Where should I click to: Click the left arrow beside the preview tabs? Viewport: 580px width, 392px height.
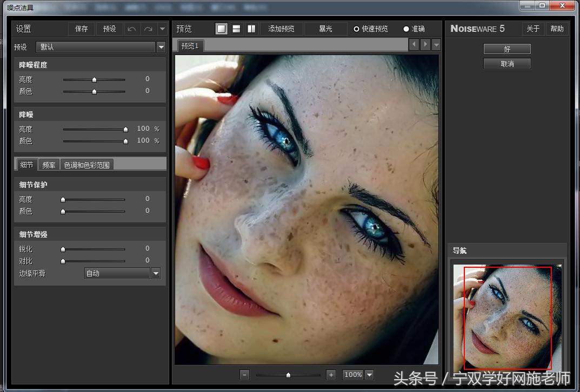point(414,46)
